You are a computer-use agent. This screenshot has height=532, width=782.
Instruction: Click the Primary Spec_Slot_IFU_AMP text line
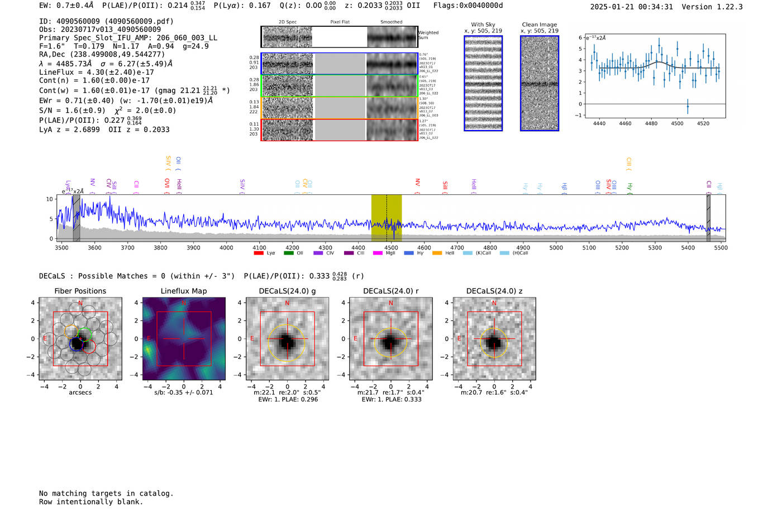128,38
